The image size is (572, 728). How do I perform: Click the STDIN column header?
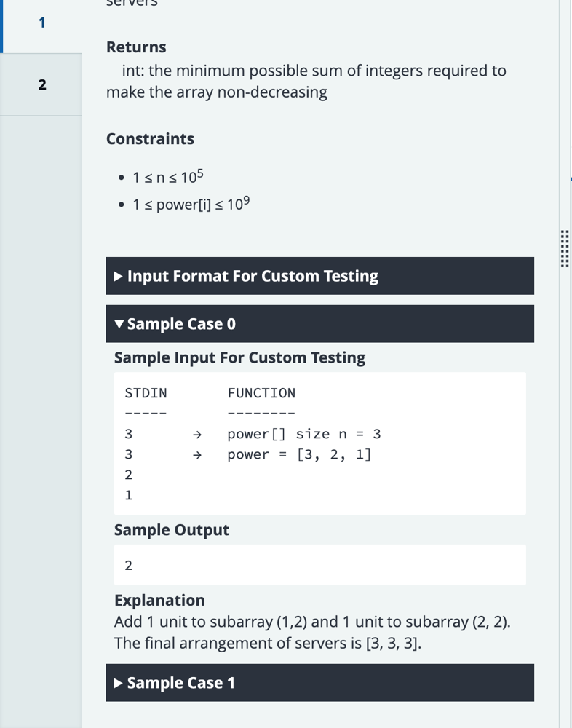coord(146,393)
